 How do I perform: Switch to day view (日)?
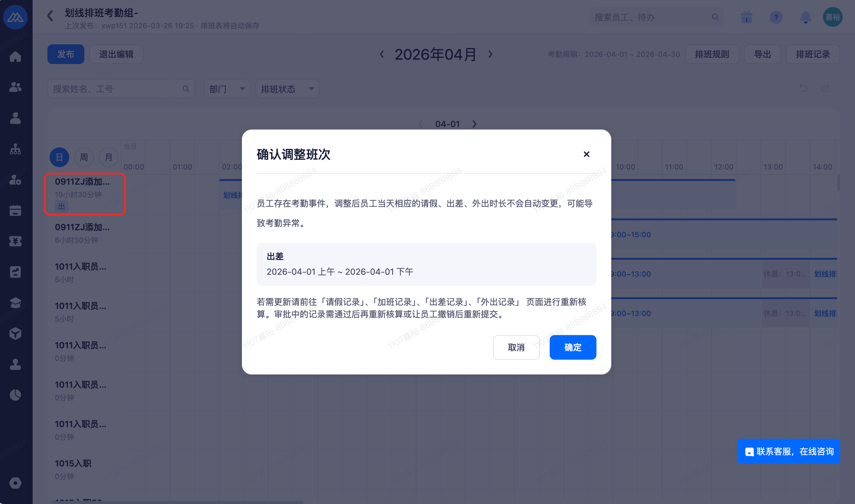[59, 157]
